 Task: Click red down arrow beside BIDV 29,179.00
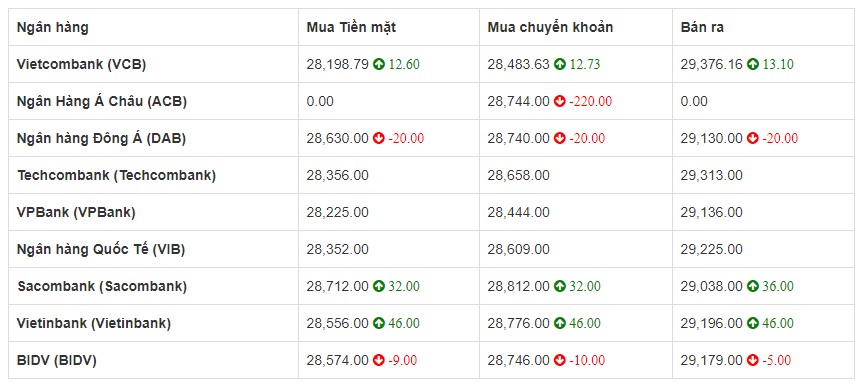[x=753, y=360]
